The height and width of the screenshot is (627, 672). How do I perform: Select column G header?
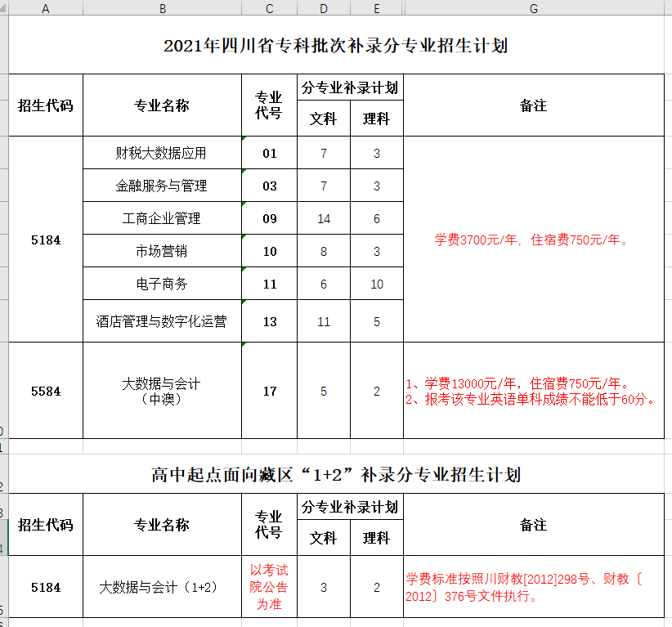(x=533, y=8)
